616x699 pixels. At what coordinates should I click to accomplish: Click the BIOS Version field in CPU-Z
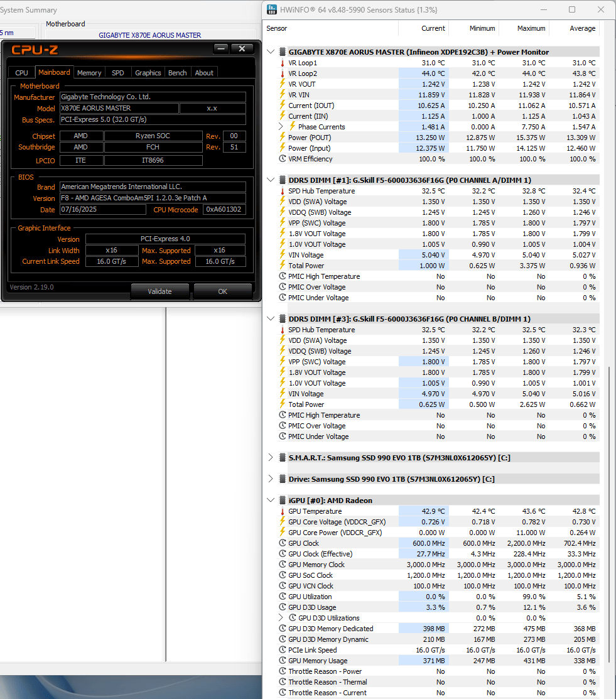coord(153,198)
